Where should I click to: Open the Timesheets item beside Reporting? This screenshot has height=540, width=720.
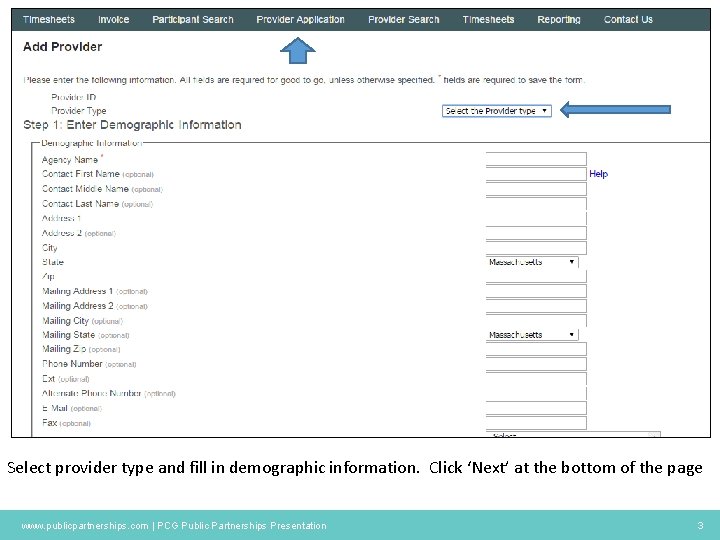pos(488,20)
